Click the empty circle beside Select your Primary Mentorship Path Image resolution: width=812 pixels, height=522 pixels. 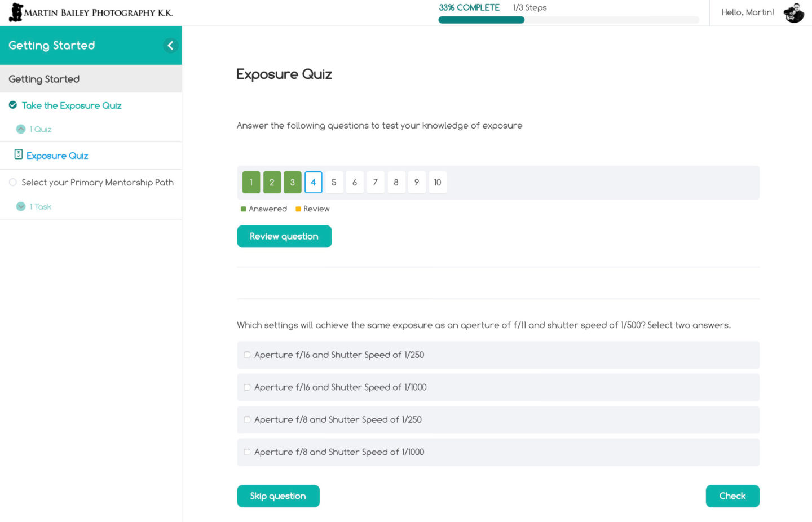13,182
